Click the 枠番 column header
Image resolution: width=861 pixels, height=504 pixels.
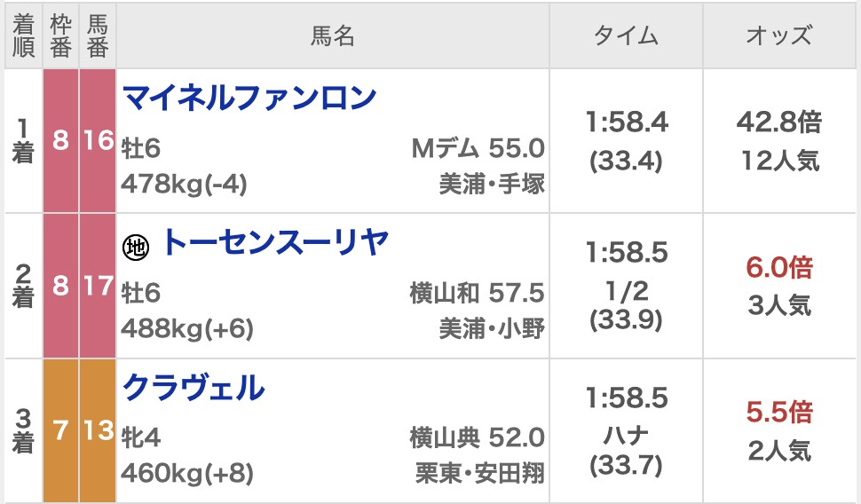click(60, 35)
